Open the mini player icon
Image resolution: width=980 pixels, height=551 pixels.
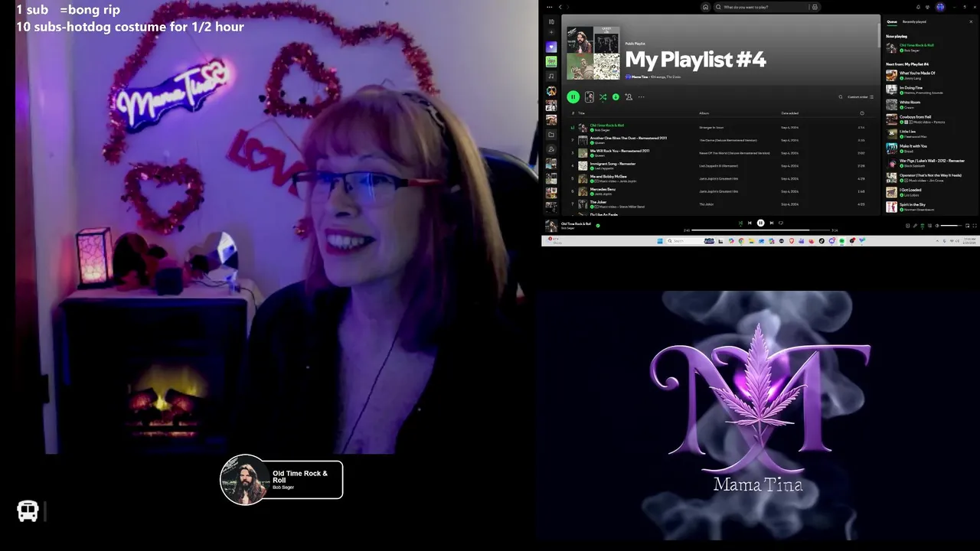(x=967, y=226)
